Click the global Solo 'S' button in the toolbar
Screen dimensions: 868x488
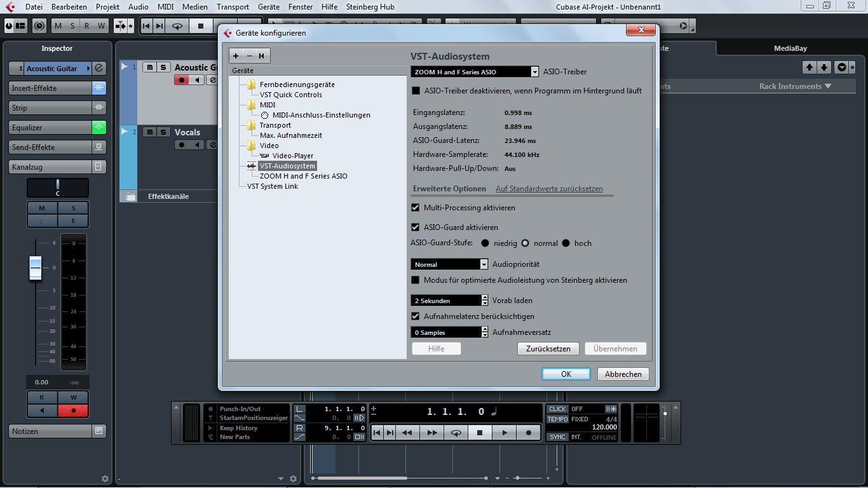click(x=72, y=26)
